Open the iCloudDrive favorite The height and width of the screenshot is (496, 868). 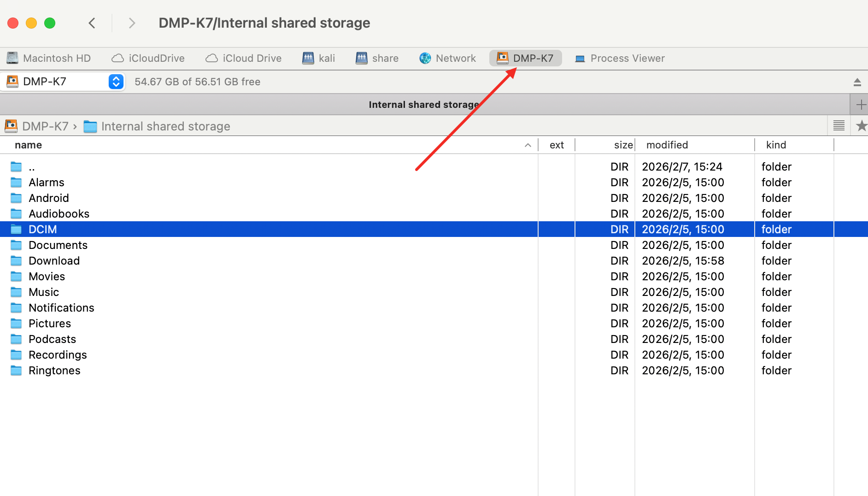click(x=148, y=58)
